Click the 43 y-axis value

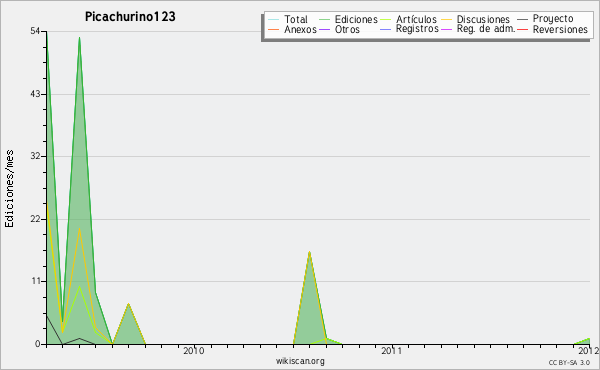(35, 94)
